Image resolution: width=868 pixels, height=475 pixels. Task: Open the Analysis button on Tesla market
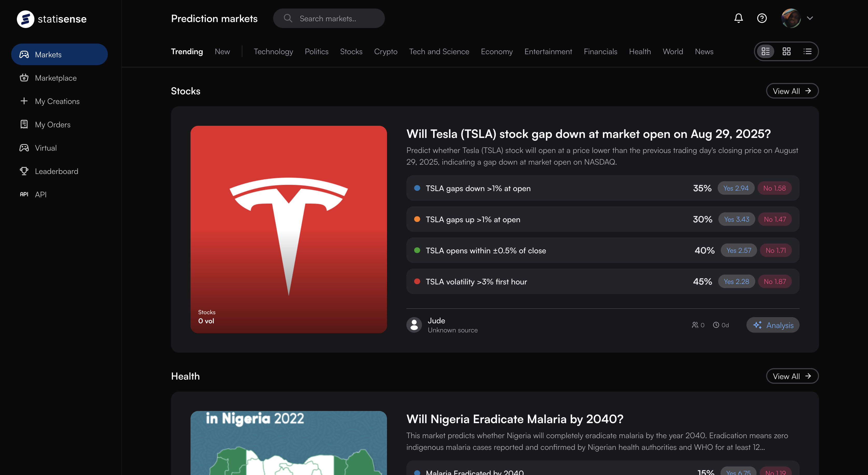[x=773, y=325]
